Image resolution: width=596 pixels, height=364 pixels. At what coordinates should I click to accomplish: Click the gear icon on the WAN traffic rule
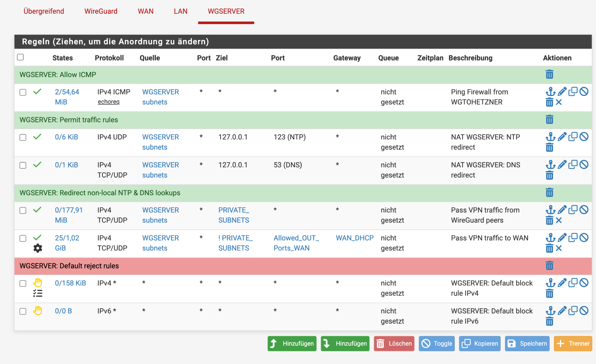pos(38,248)
